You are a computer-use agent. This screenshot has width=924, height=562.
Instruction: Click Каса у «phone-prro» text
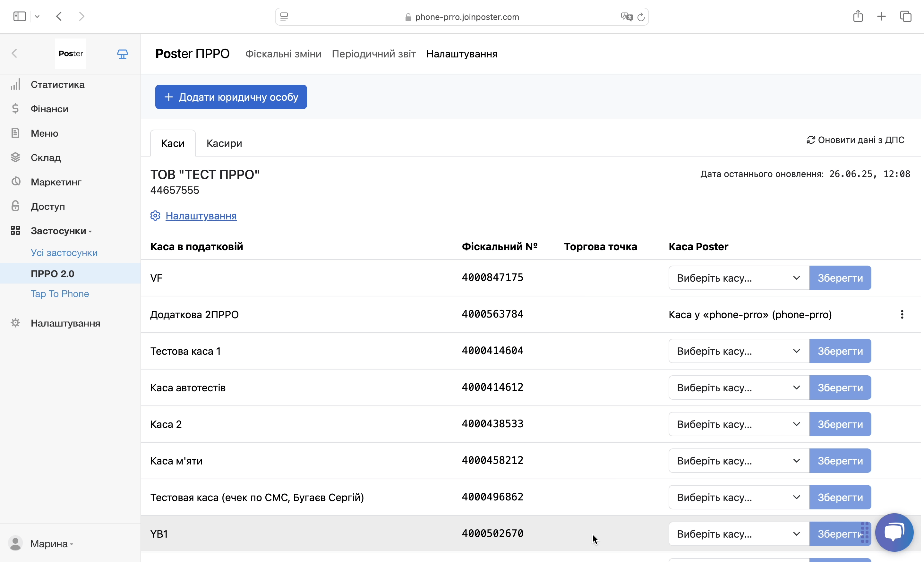click(x=750, y=315)
